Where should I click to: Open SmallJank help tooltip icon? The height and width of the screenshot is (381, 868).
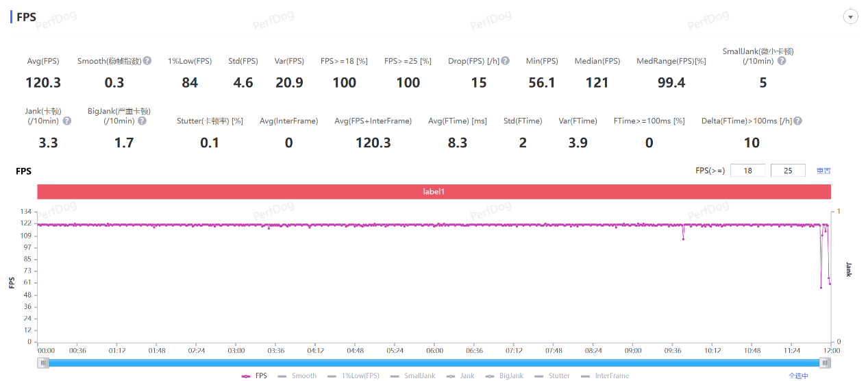coord(782,61)
